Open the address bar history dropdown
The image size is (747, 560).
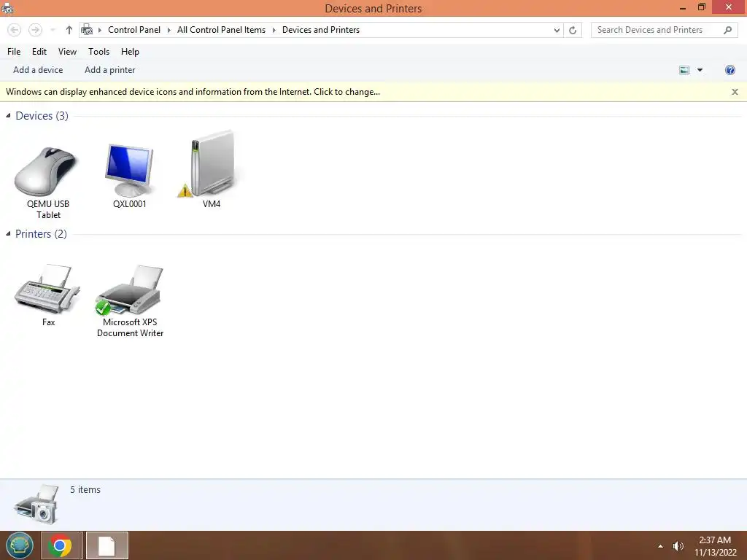[x=557, y=30]
